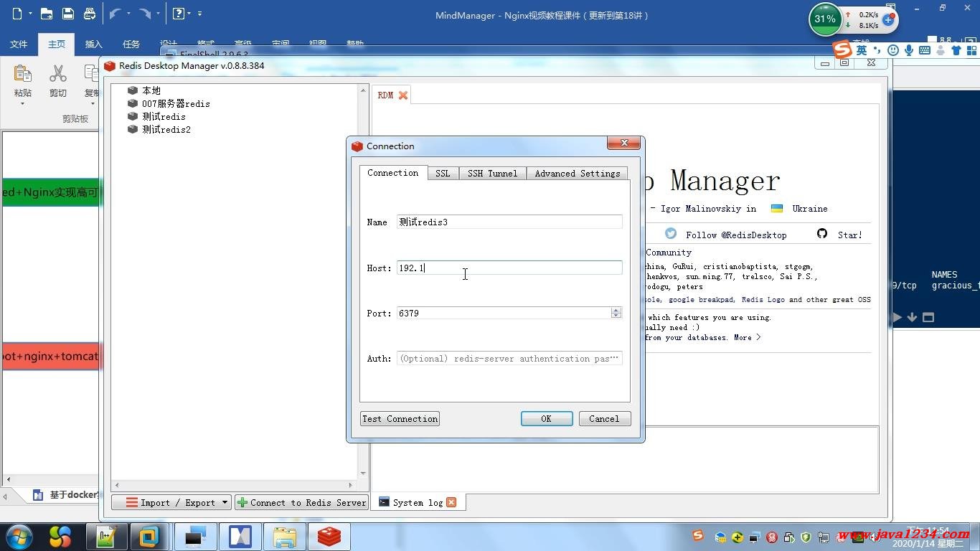Select the 插入 ribbon tab
This screenshot has height=551, width=980.
pyautogui.click(x=94, y=44)
